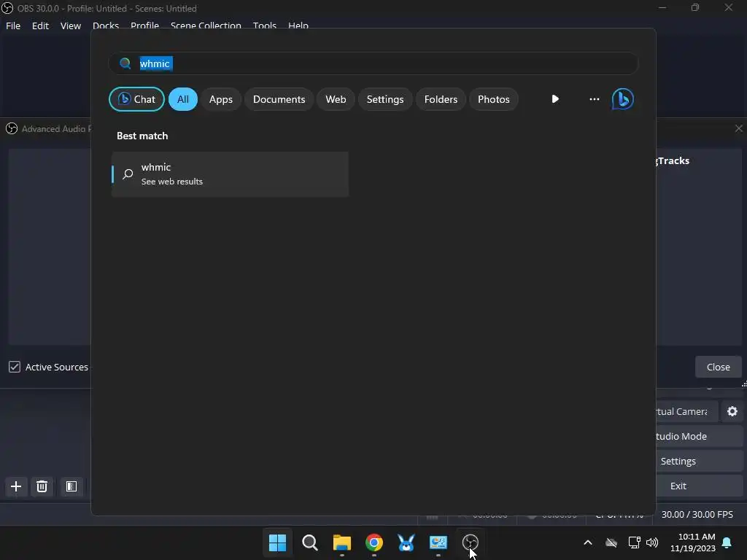The image size is (747, 560).
Task: Open the OBS Scene Collection menu
Action: (x=206, y=25)
